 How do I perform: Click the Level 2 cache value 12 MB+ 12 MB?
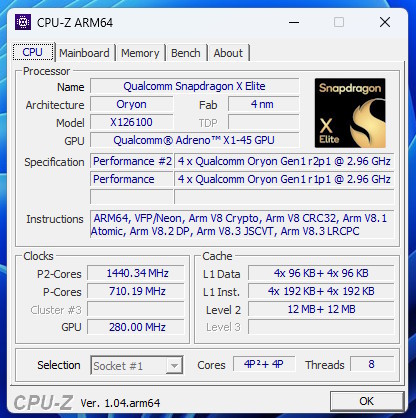(321, 309)
